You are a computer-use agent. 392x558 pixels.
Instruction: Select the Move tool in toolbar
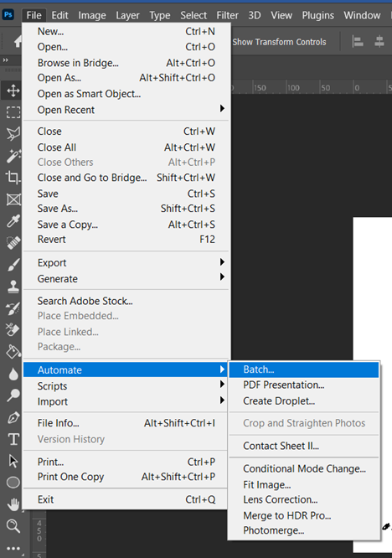click(x=13, y=90)
